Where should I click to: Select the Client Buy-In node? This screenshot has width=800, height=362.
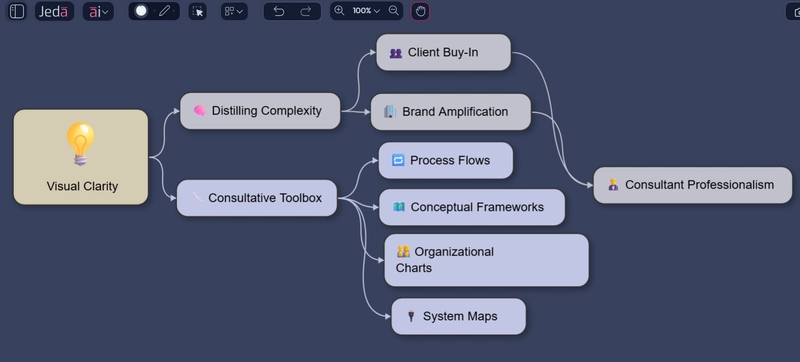443,53
